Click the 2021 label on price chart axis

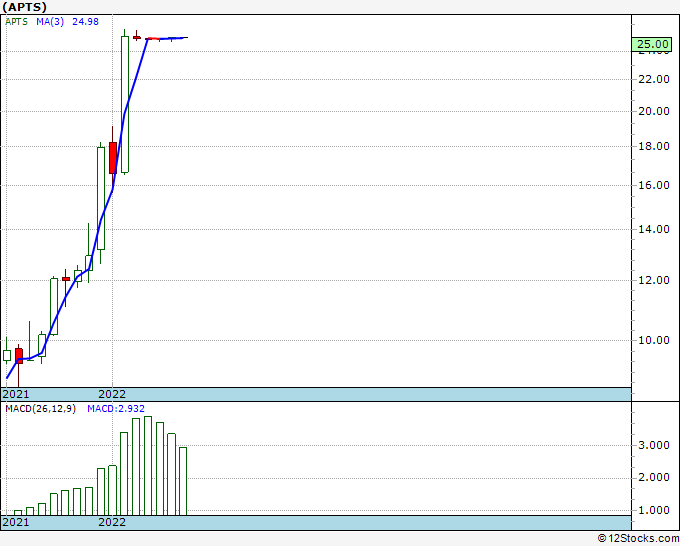pyautogui.click(x=16, y=394)
